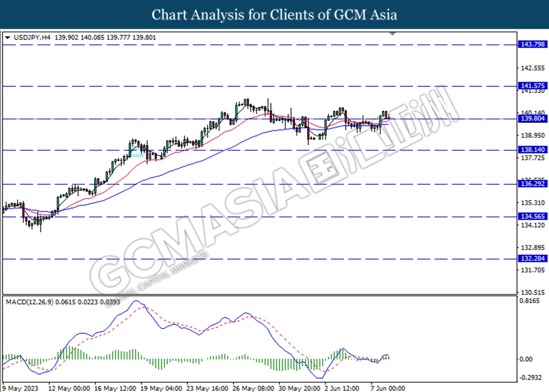Click the 16 May 12:00 time axis label
The height and width of the screenshot is (392, 549).
pyautogui.click(x=115, y=388)
